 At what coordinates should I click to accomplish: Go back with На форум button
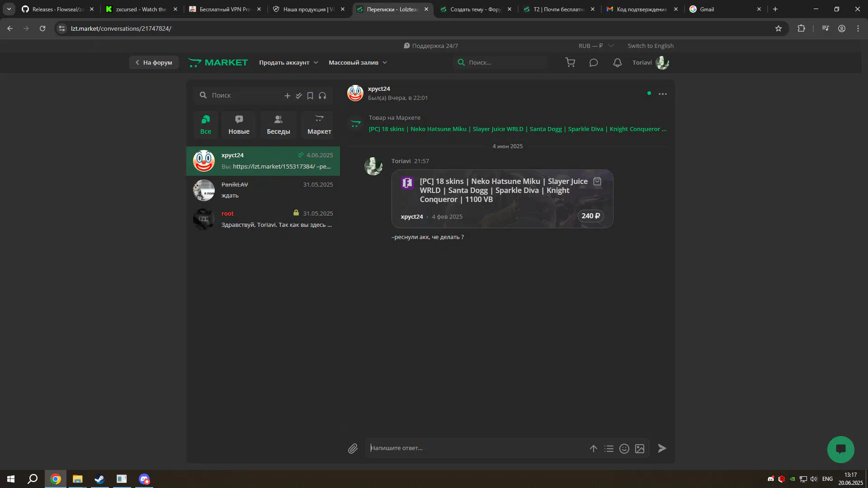[x=154, y=63]
